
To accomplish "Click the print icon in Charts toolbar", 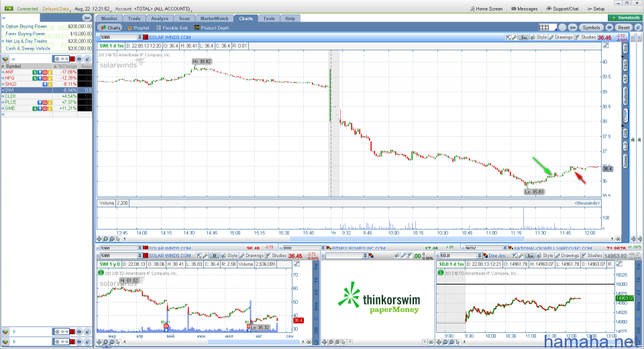I will click(609, 27).
